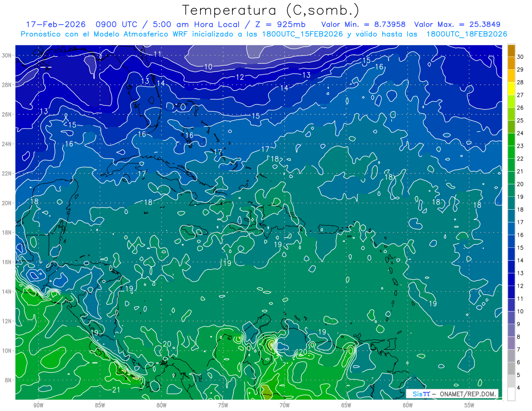This screenshot has width=532, height=411.
Task: Select the 'Z = 925mb' level label
Action: click(x=280, y=24)
